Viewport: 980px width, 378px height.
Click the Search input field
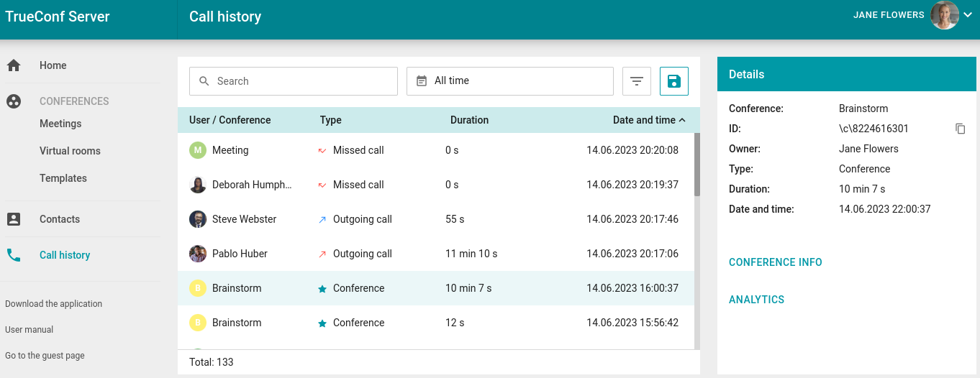[294, 81]
